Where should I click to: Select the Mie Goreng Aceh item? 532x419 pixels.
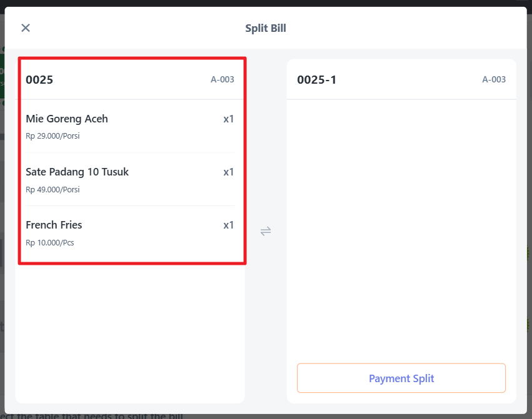(x=67, y=119)
